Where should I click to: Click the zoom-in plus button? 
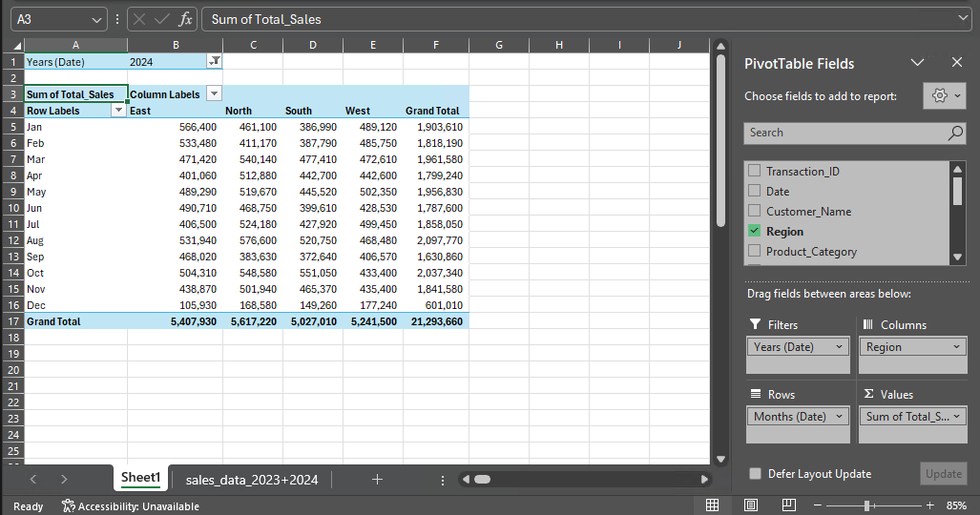click(x=929, y=505)
